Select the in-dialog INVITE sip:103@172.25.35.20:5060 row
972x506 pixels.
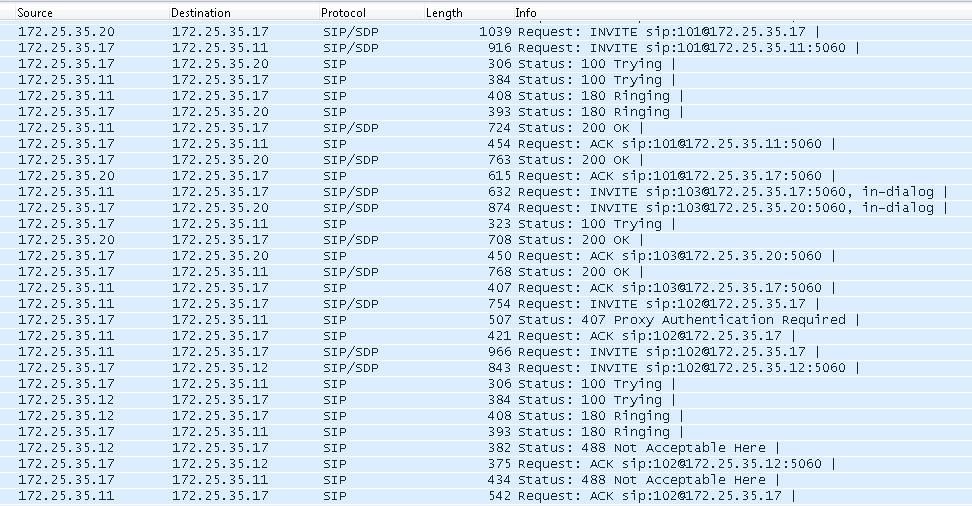coord(486,208)
